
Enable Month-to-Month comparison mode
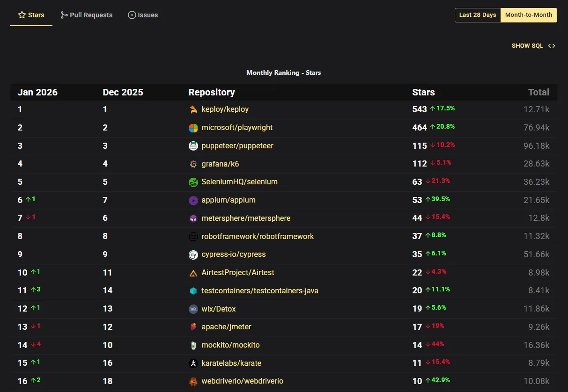click(x=528, y=15)
